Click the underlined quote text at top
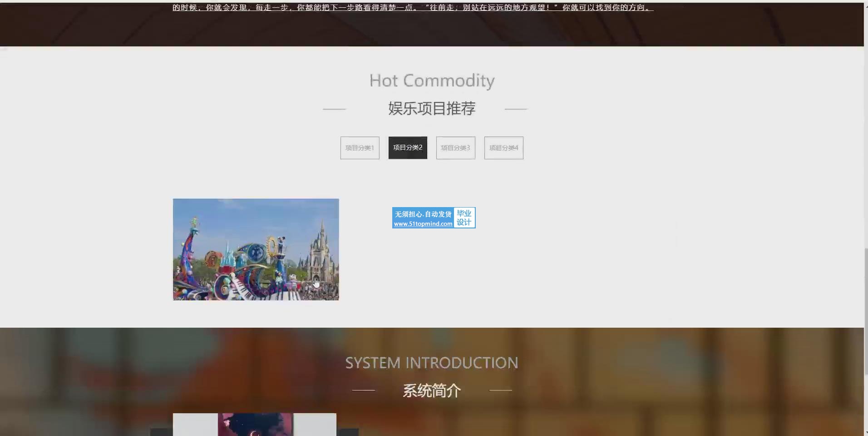The image size is (868, 436). click(x=413, y=8)
